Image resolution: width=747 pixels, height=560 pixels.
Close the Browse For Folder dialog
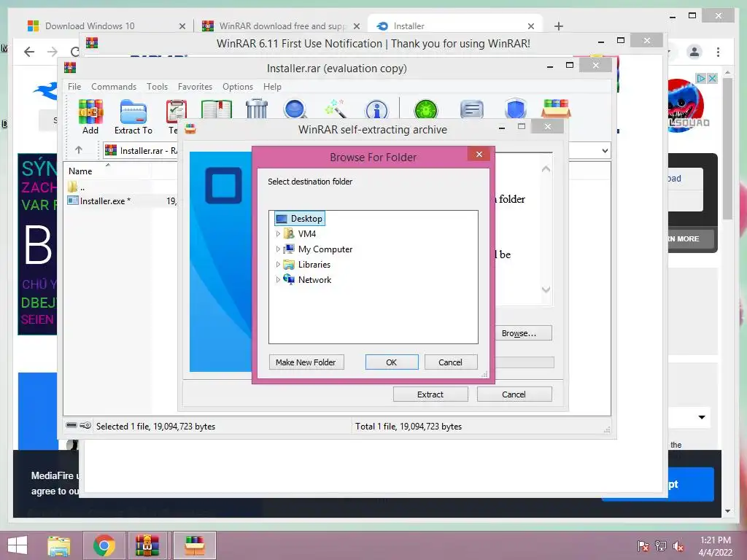[479, 155]
